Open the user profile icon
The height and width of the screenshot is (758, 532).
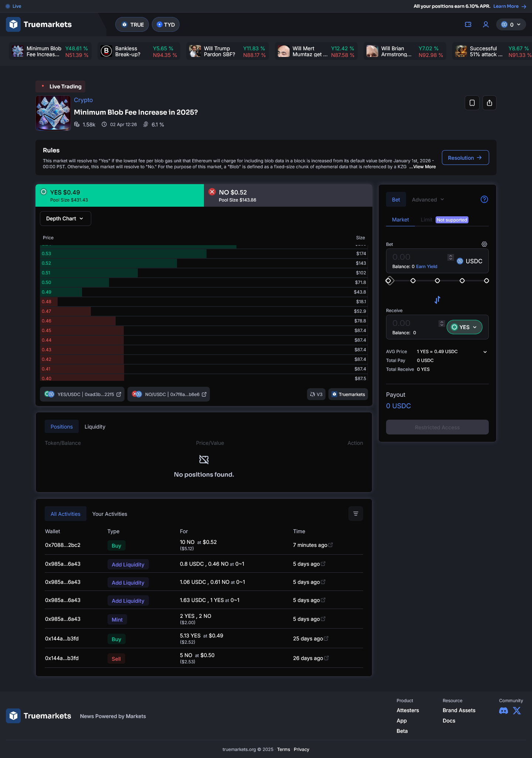486,24
